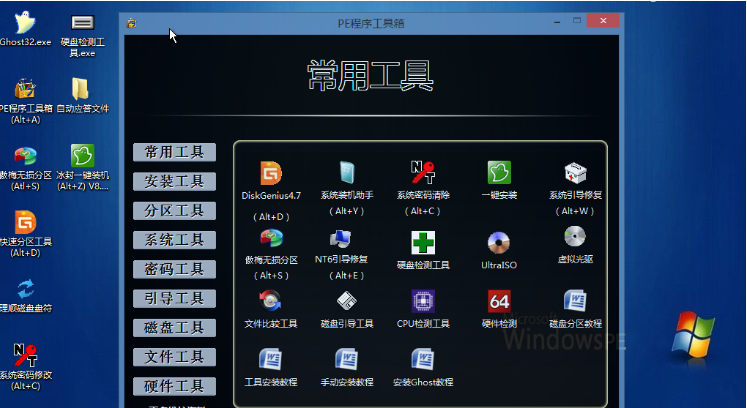Open 安装Ghost教程 document
The width and height of the screenshot is (747, 408).
423,360
